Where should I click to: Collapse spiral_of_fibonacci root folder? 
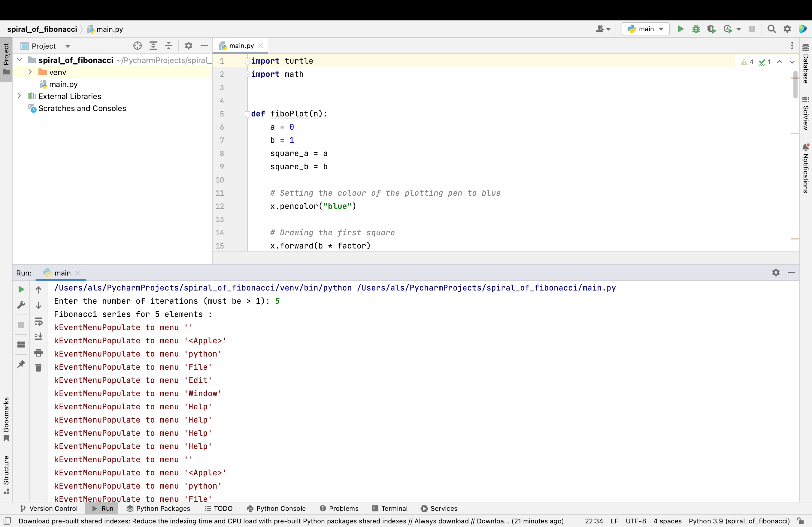coord(20,60)
